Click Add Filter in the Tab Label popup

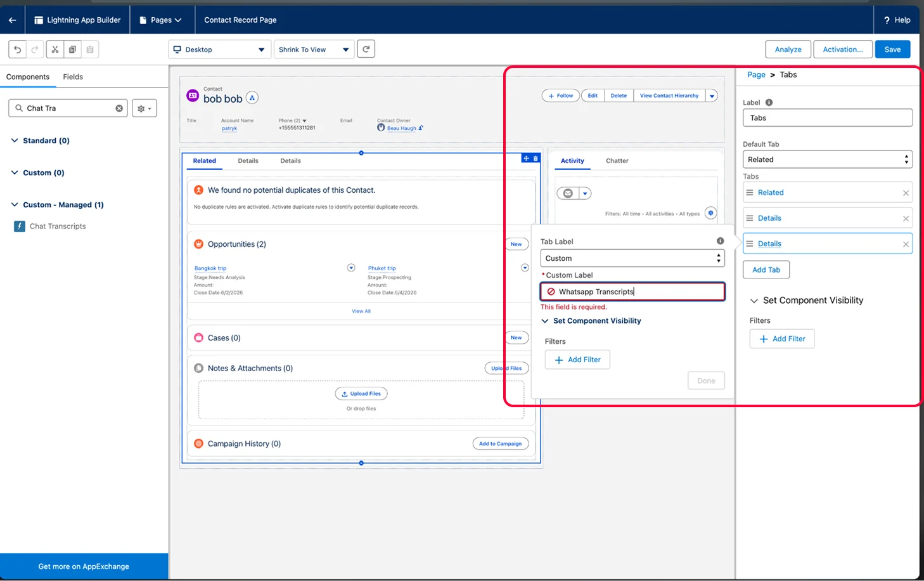(x=577, y=360)
